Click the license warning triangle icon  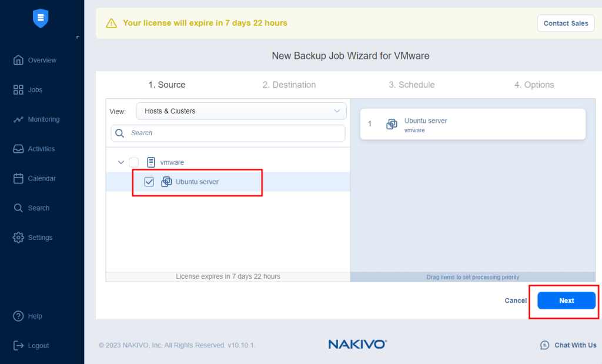[111, 23]
